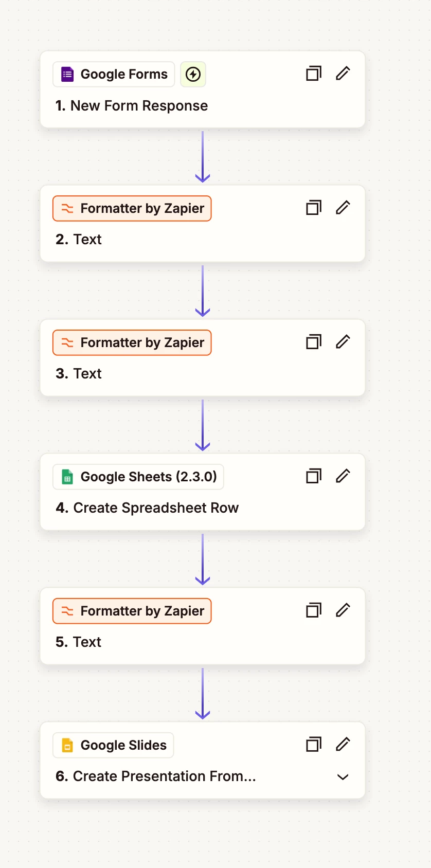The image size is (431, 868).
Task: Edit the Create Spreadsheet Row step
Action: [343, 476]
